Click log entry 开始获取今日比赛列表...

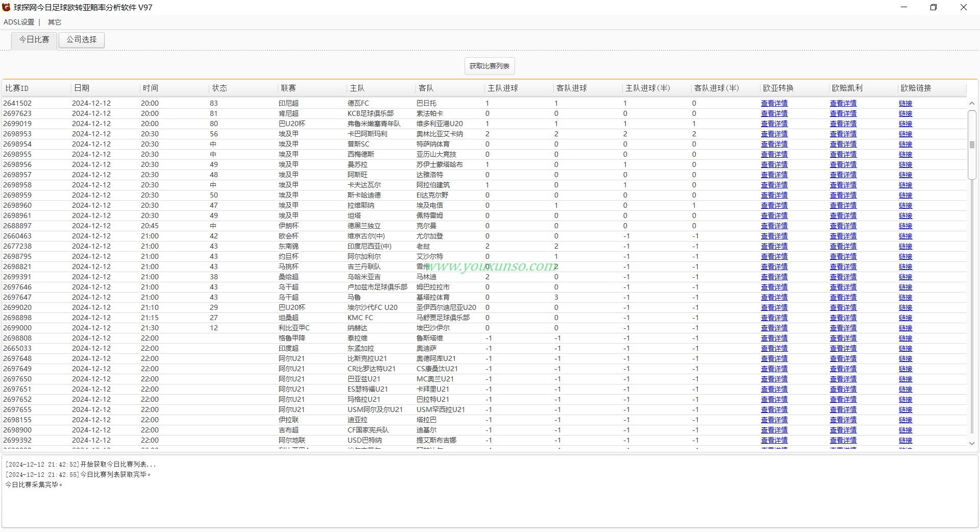[81, 464]
